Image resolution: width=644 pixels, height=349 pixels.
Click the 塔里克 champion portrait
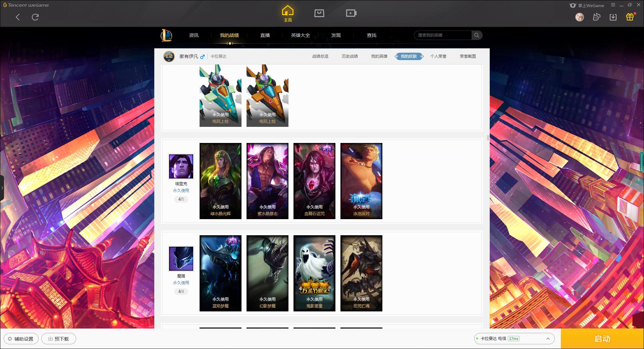coord(181,166)
